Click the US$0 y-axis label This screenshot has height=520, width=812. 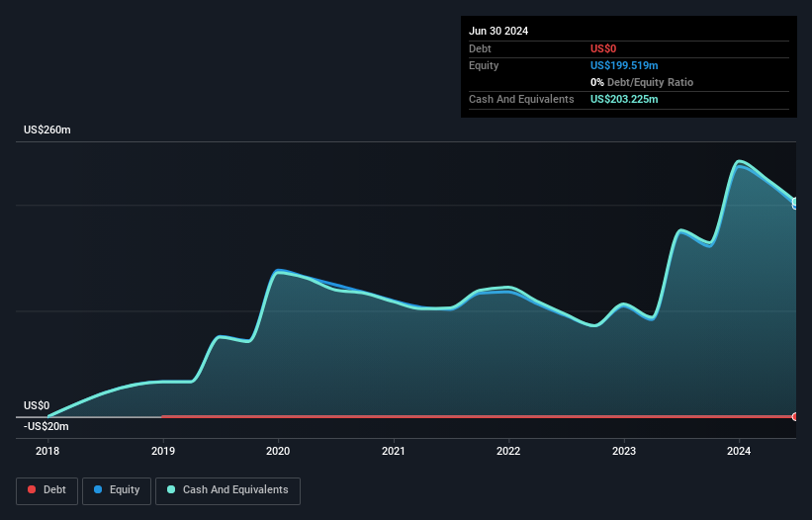point(37,405)
